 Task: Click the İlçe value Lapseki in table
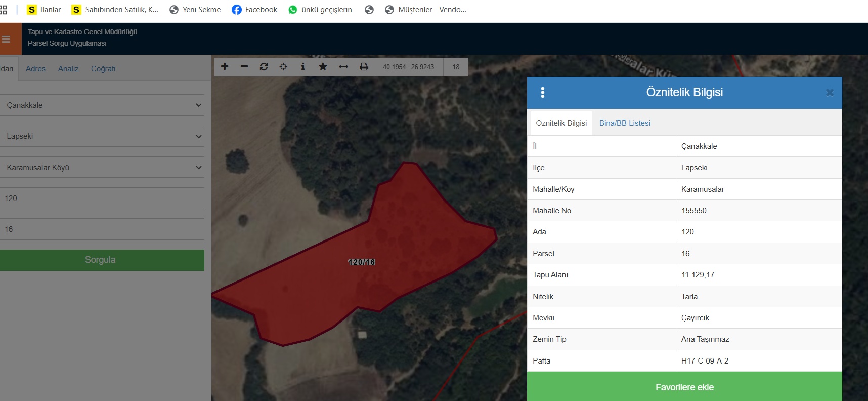click(694, 168)
